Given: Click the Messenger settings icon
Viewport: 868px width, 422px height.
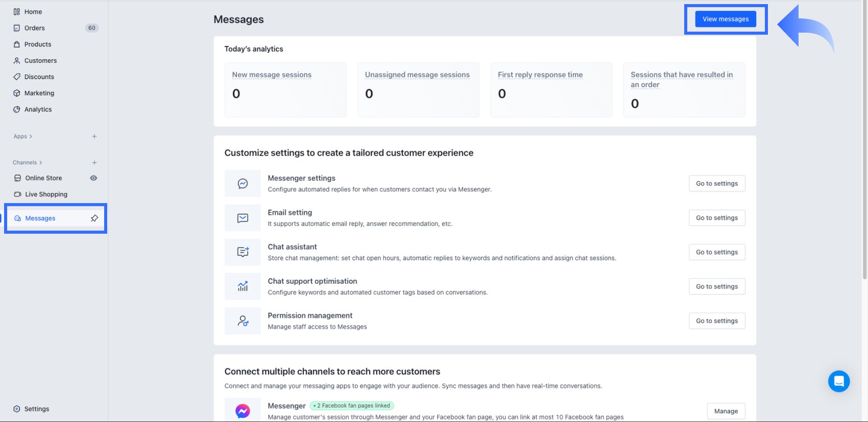Looking at the screenshot, I should 243,184.
